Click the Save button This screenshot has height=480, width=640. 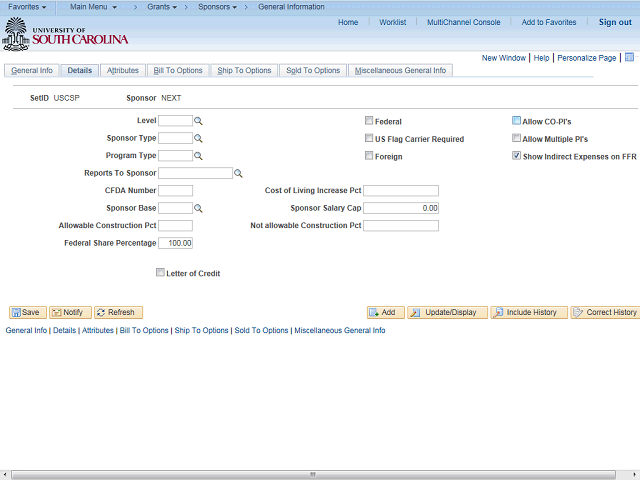(x=28, y=312)
